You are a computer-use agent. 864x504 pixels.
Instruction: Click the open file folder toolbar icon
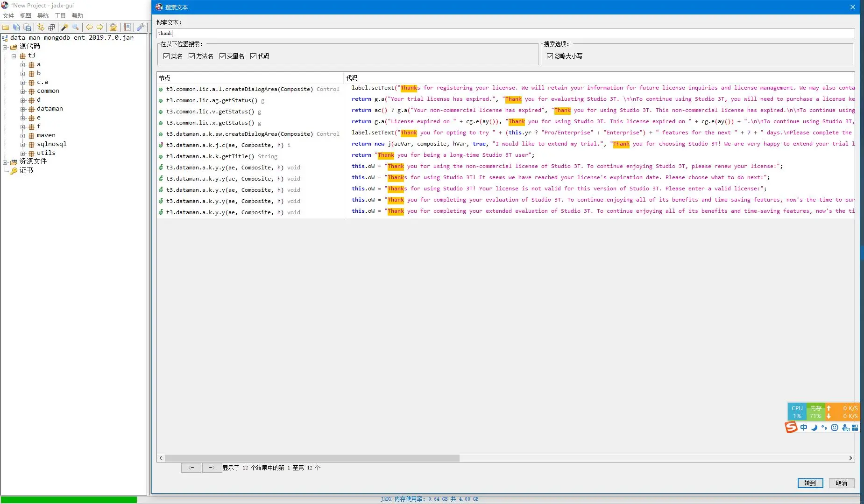tap(6, 27)
